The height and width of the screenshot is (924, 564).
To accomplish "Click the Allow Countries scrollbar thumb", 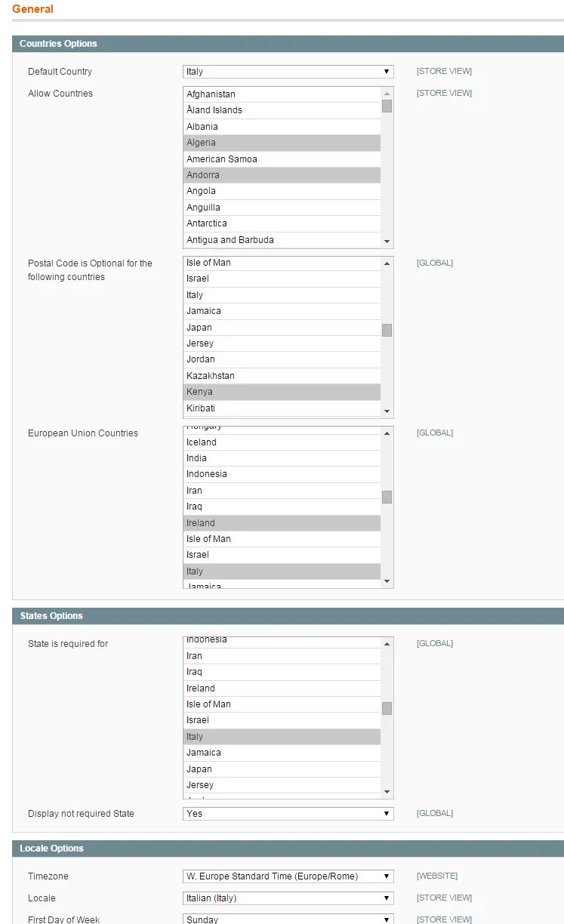I will pyautogui.click(x=387, y=106).
